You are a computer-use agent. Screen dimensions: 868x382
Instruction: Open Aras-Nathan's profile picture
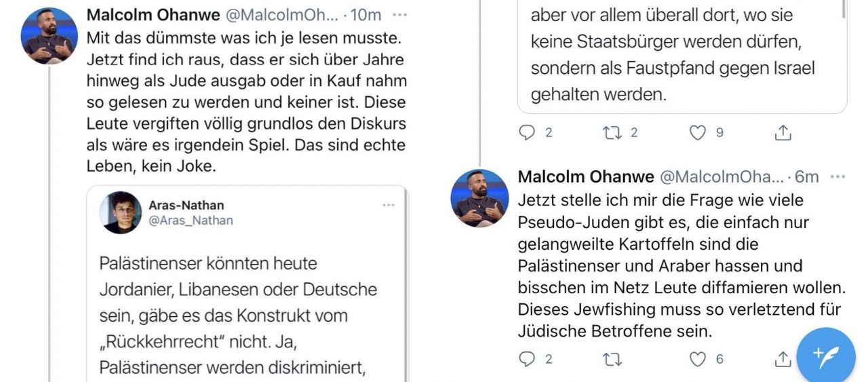pyautogui.click(x=121, y=212)
